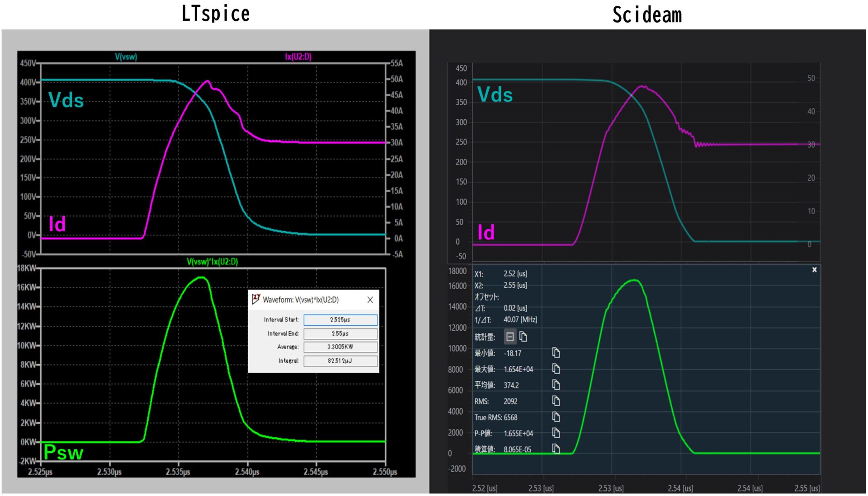Click the V(vsw)*Ix(U2:D) power trace label

(212, 262)
